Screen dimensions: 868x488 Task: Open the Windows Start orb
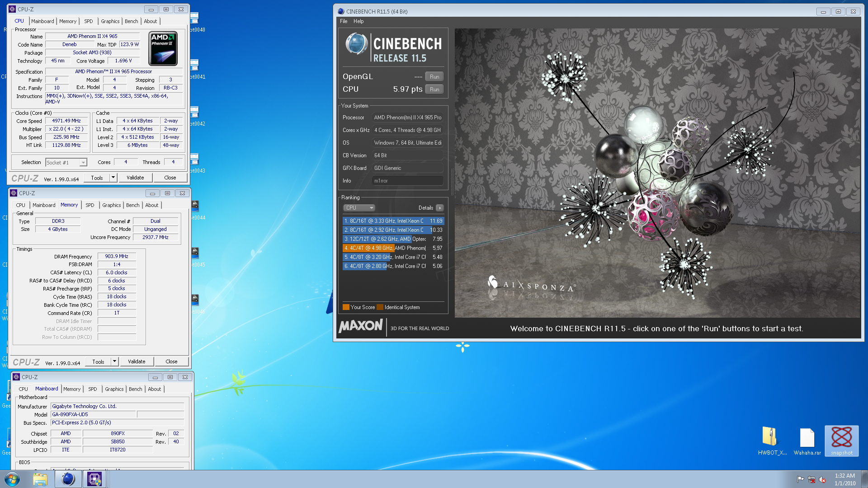pos(12,479)
